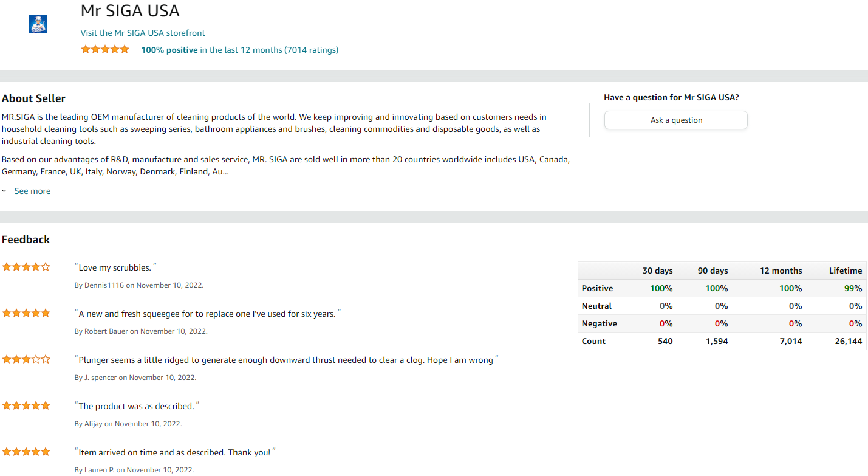Click the Mr SIGA seller logo image
Image resolution: width=868 pixels, height=476 pixels.
[x=38, y=24]
